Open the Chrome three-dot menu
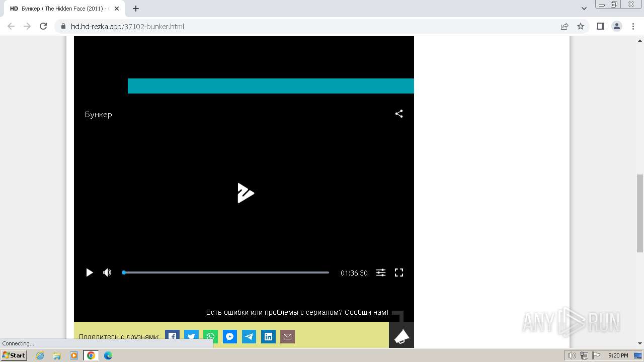 633,26
